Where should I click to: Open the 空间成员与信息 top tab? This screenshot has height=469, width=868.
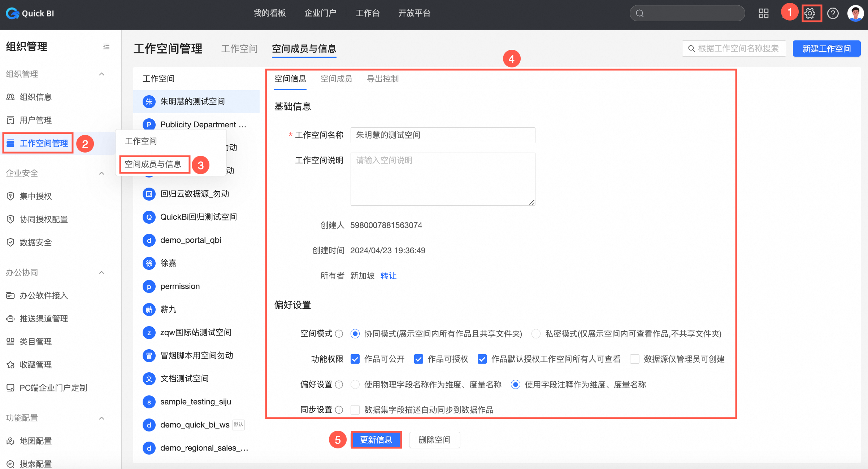coord(304,49)
